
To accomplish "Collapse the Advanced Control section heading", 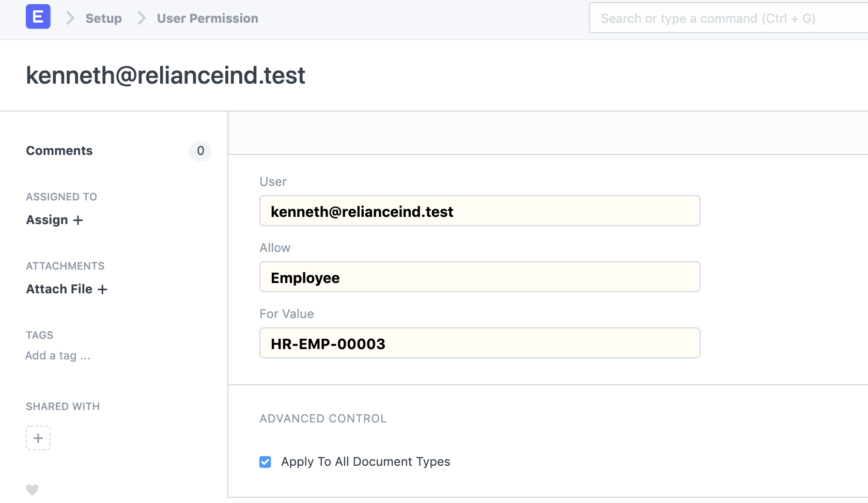I will click(x=323, y=418).
